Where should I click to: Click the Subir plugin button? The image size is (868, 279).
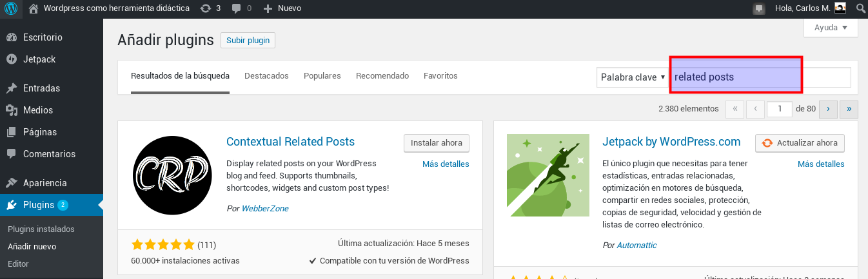tap(248, 40)
